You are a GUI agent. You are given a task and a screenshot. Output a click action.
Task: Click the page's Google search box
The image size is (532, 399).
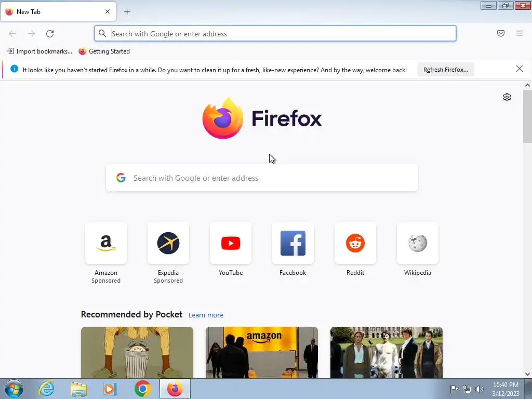pos(262,178)
